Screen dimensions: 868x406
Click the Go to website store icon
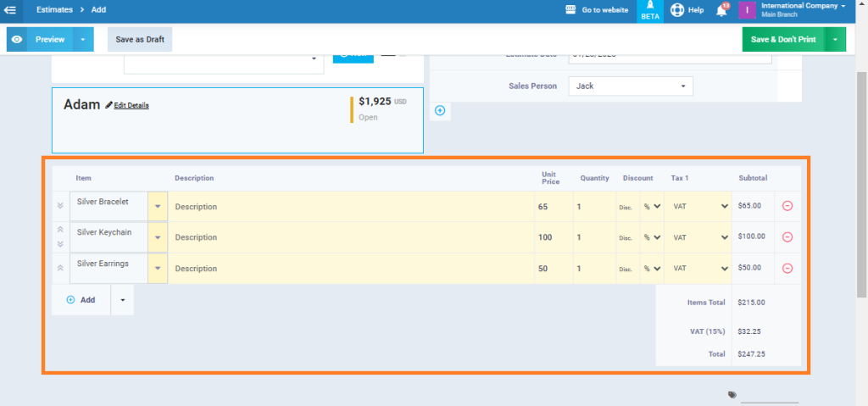(571, 10)
